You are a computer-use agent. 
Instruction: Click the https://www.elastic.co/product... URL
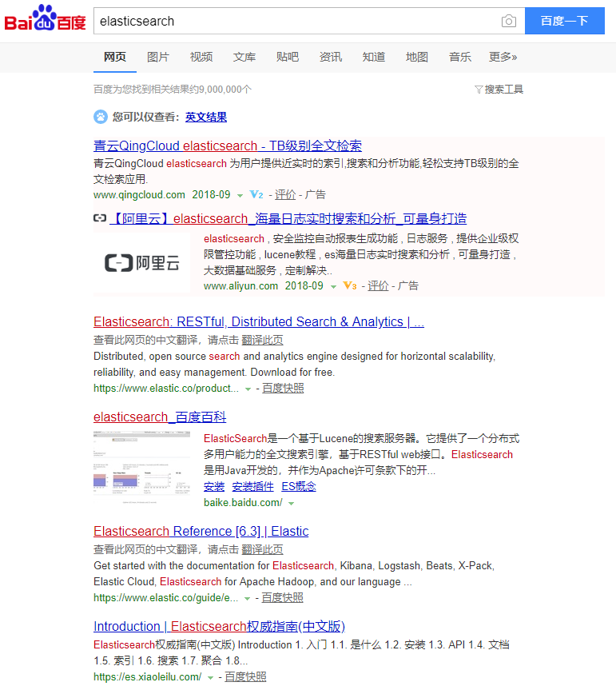point(166,388)
